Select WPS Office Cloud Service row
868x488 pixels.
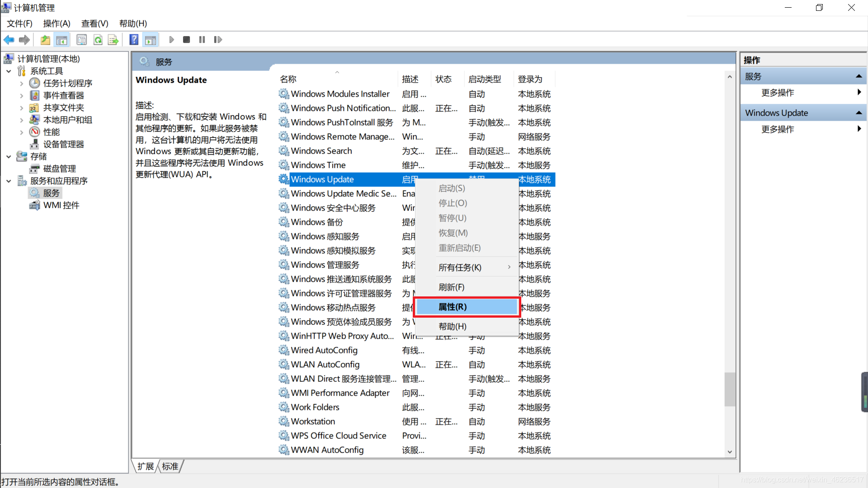pos(416,436)
